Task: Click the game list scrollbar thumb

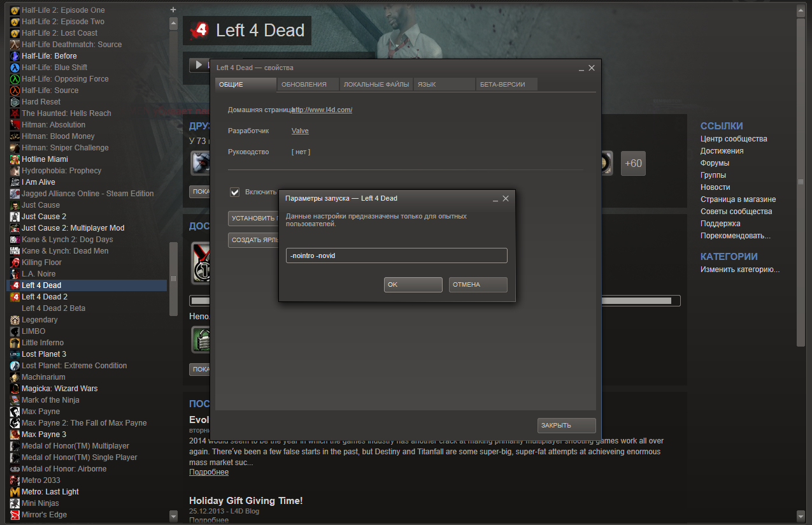Action: [x=174, y=279]
